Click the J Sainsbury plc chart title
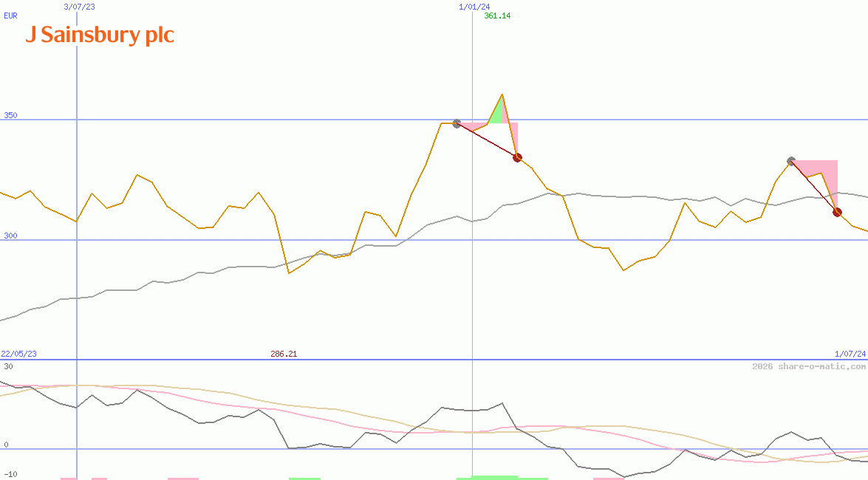The height and width of the screenshot is (480, 868). coord(100,35)
